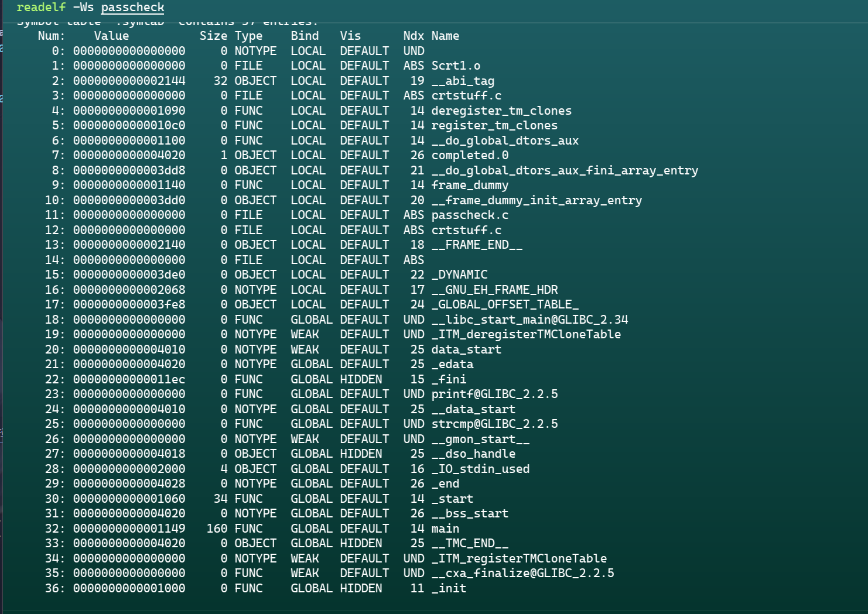Click the __gmon_start__ symbol
Screen dimensions: 868x614
pos(480,440)
